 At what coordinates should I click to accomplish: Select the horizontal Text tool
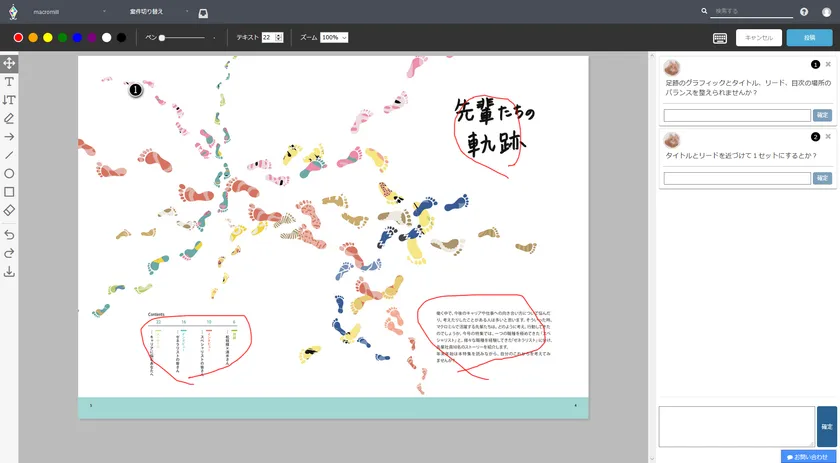tap(9, 81)
